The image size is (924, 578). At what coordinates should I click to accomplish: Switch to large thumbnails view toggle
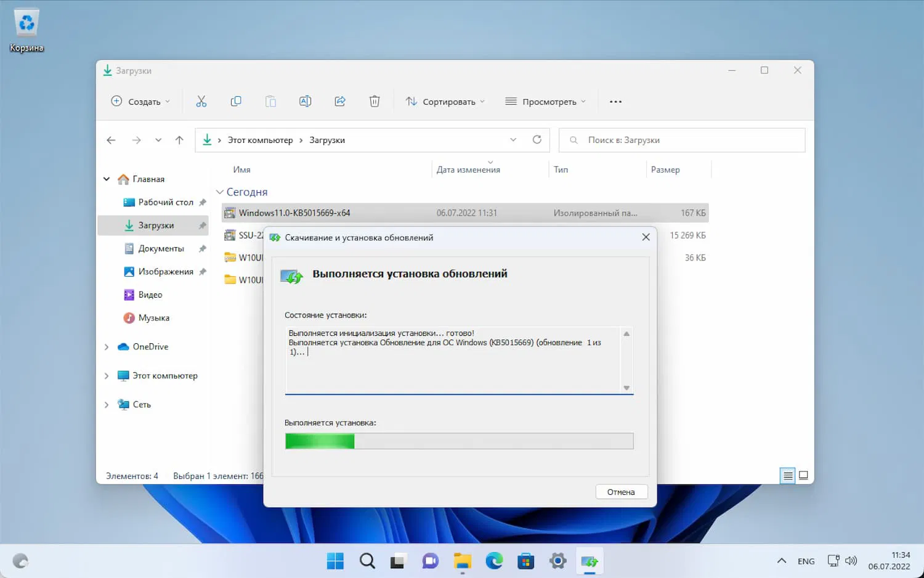pos(803,475)
